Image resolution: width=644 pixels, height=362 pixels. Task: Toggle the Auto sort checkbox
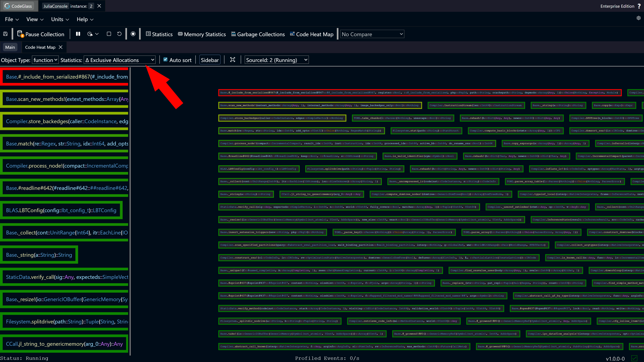pos(165,59)
